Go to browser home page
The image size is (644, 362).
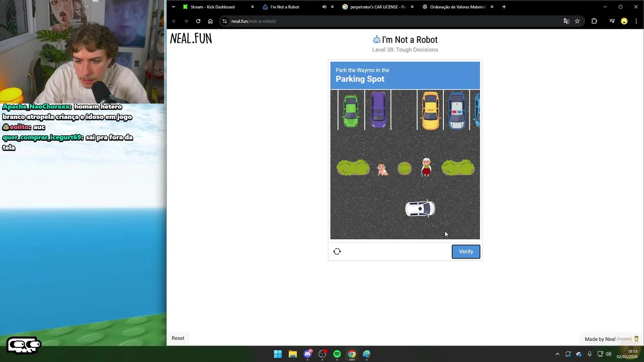tap(210, 21)
